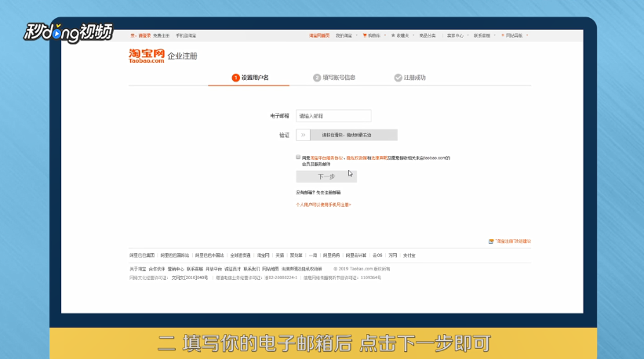
Task: Expand 收藏夹 dropdown arrow
Action: pyautogui.click(x=413, y=36)
